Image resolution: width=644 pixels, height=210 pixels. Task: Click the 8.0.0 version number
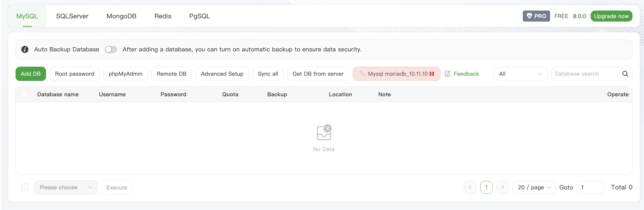[x=579, y=16]
